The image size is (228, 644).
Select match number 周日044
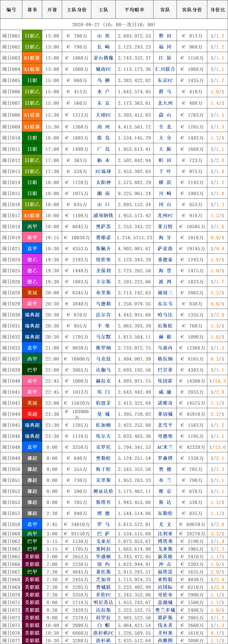click(11, 414)
